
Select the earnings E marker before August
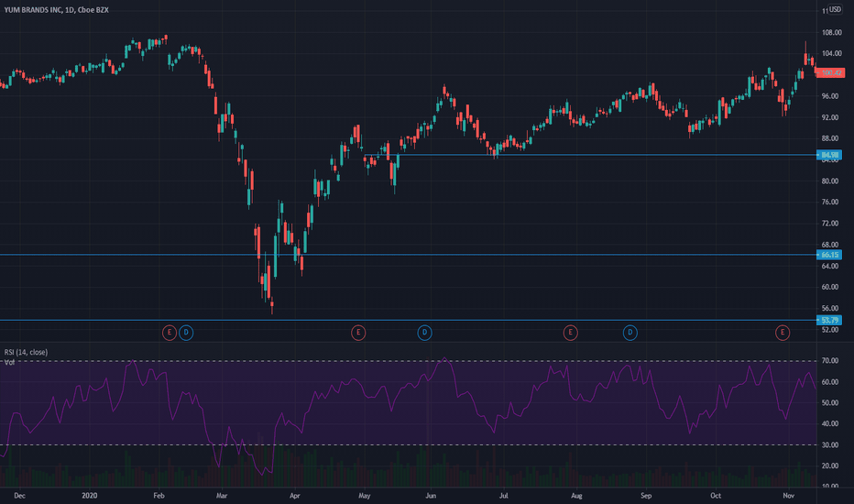pos(570,333)
